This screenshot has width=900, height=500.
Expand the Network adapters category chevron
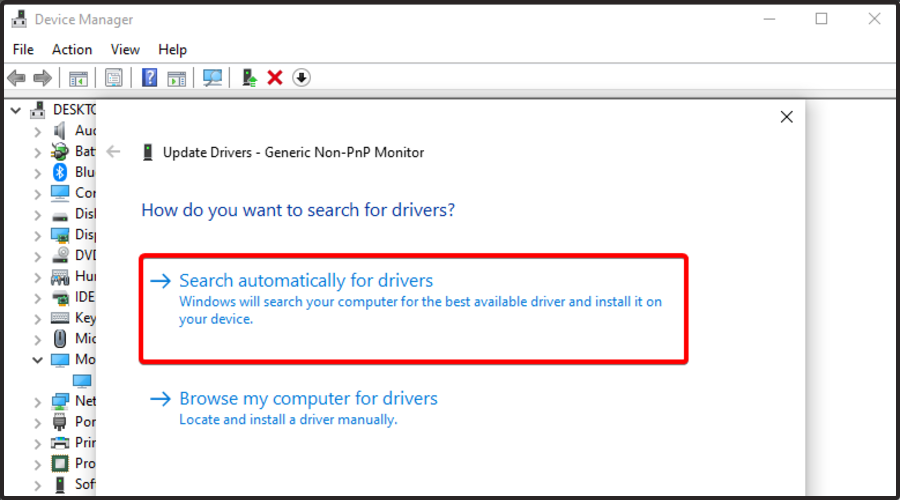37,402
